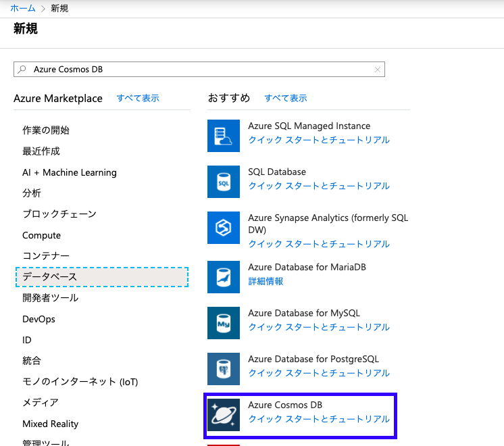The height and width of the screenshot is (446, 504).
Task: Open quickstart link under Azure Synapse Analytics
Action: 319,244
